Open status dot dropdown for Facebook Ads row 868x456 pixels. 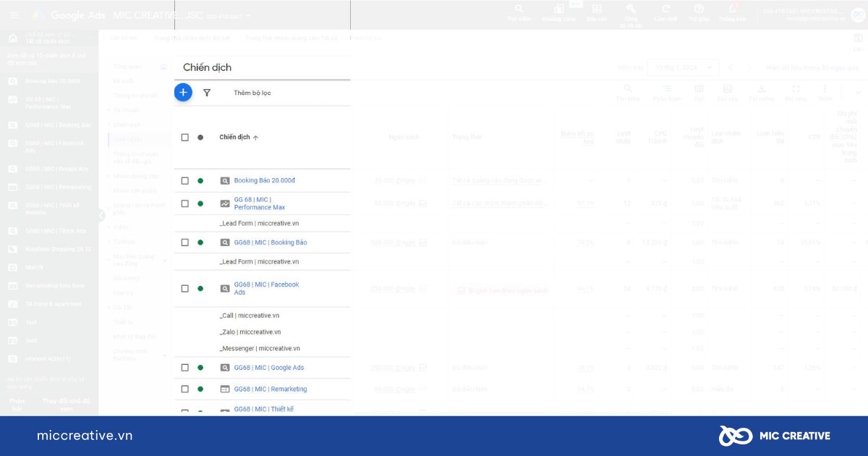(200, 289)
